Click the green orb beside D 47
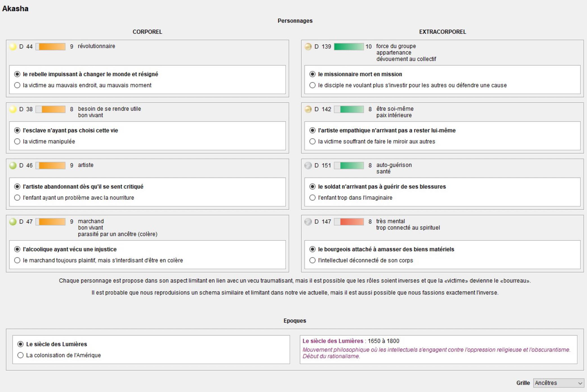Screen dimensions: 587x392 13,222
